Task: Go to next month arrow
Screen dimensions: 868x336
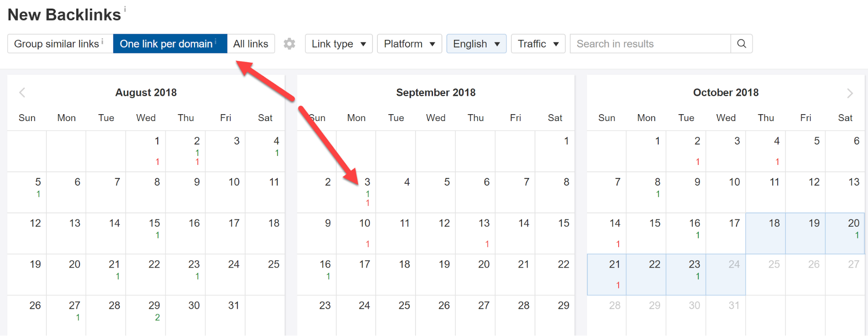Action: point(850,93)
